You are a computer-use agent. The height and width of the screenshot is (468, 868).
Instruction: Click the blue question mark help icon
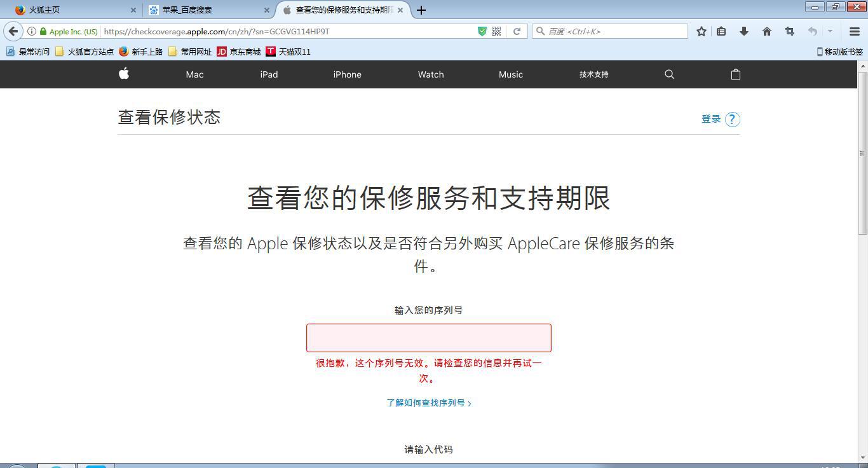(731, 119)
